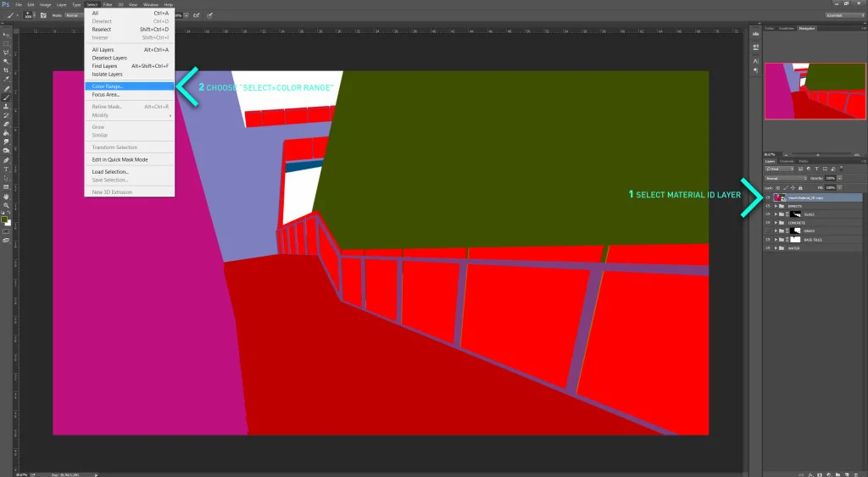The image size is (868, 477).
Task: Click All Layers in Select menu
Action: click(x=130, y=50)
